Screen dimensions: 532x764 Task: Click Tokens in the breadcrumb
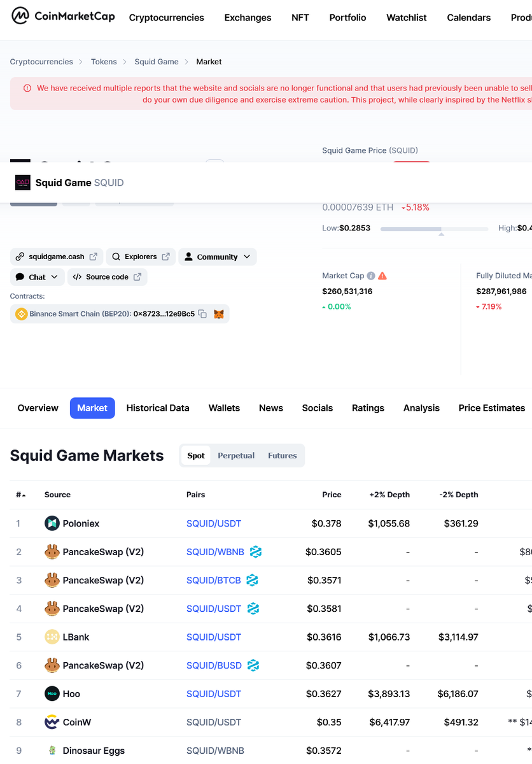point(104,62)
